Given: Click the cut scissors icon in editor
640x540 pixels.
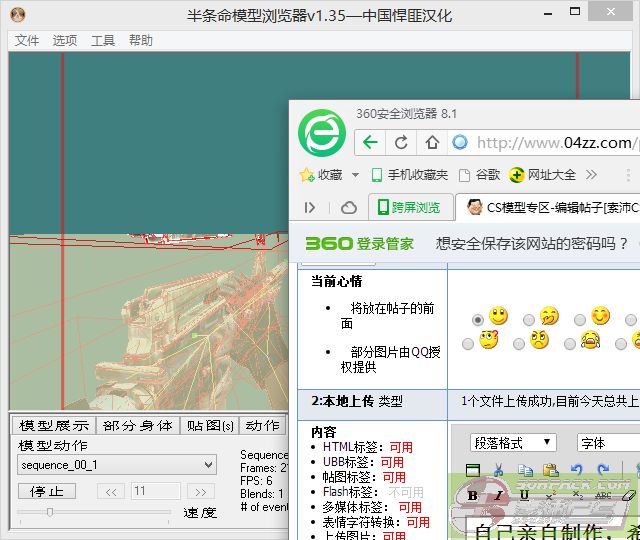Looking at the screenshot, I should click(497, 470).
